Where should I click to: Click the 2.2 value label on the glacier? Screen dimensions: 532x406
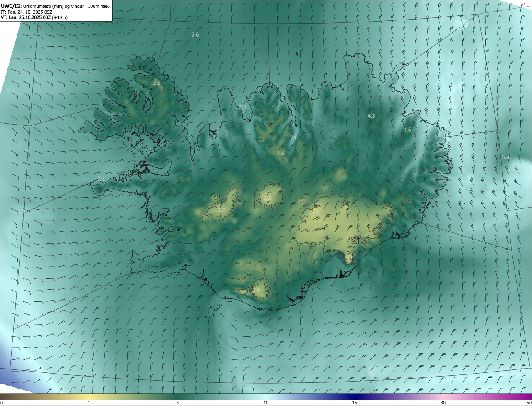[267, 198]
